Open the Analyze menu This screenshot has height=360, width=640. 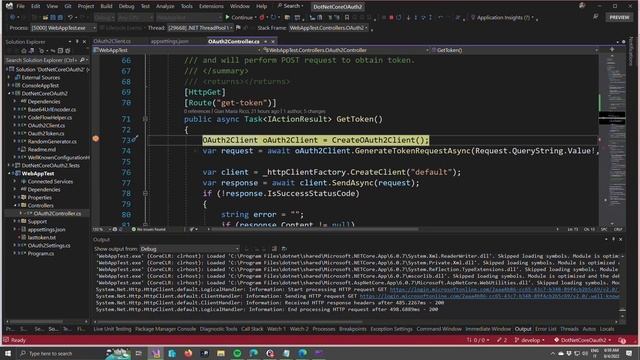tap(165, 6)
